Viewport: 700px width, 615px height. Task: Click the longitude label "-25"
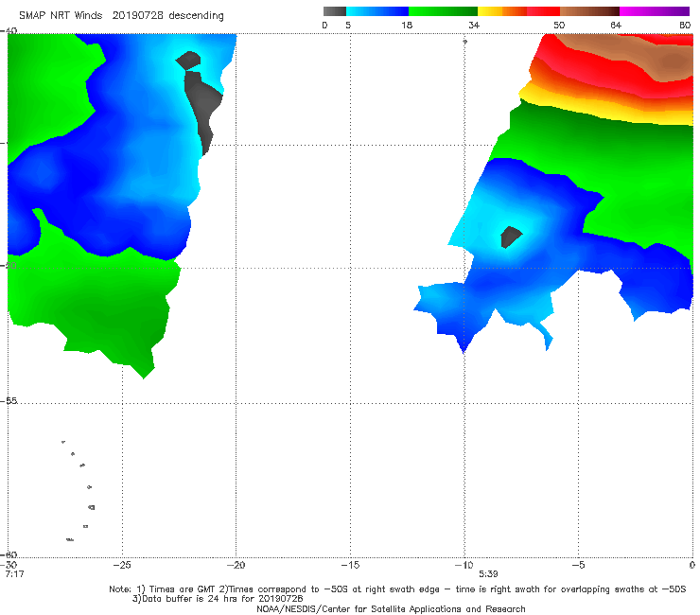coord(122,565)
